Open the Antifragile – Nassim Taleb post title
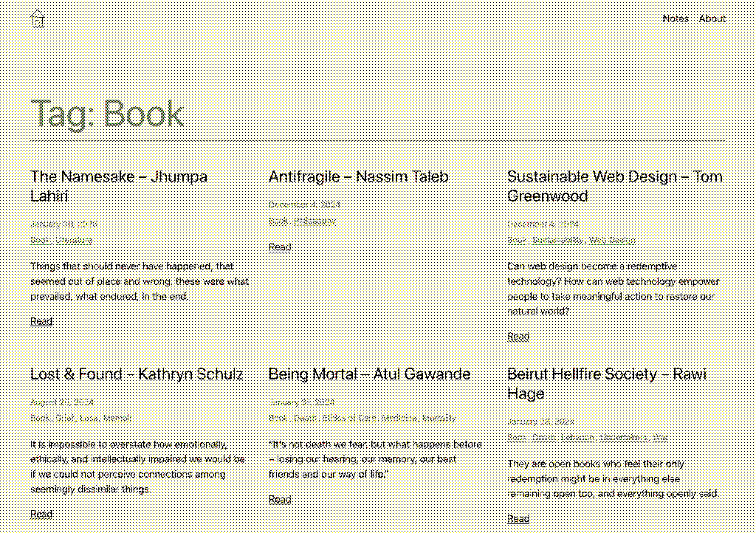The image size is (756, 533). (358, 176)
